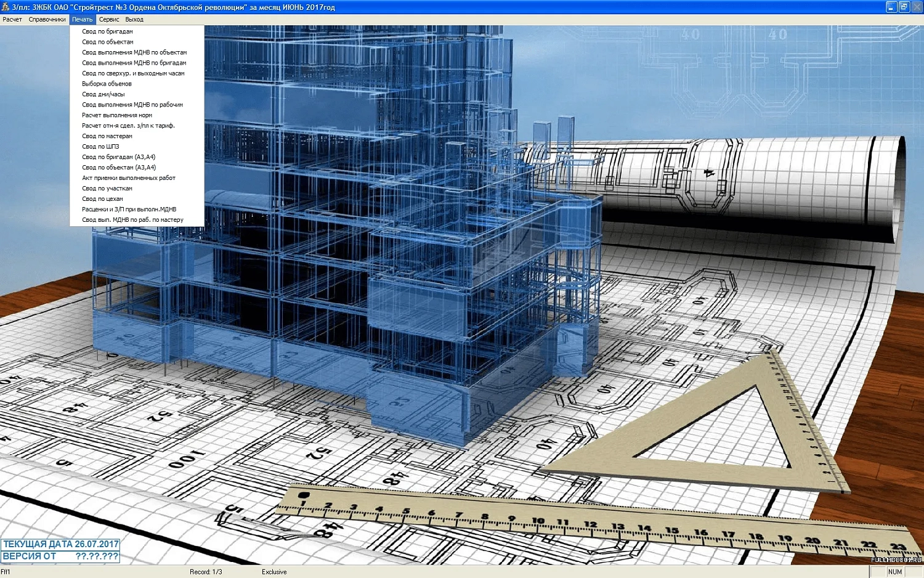Click 'Record: 1/3' in the status bar
The image size is (924, 578).
coord(206,572)
